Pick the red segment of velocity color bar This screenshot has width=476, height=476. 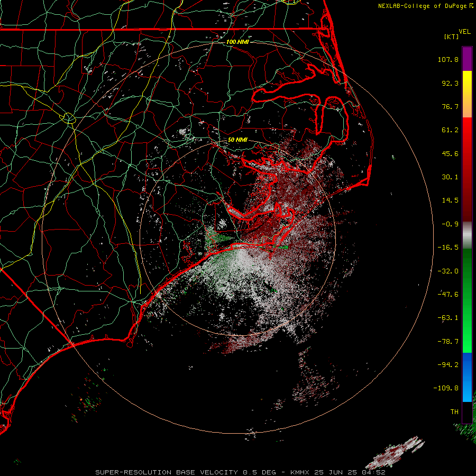(467, 169)
